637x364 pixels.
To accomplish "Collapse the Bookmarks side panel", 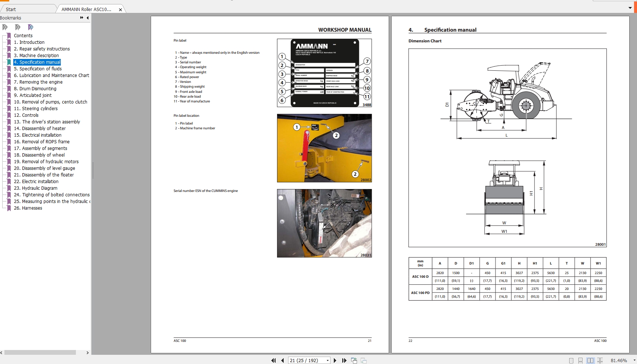I will pyautogui.click(x=88, y=18).
